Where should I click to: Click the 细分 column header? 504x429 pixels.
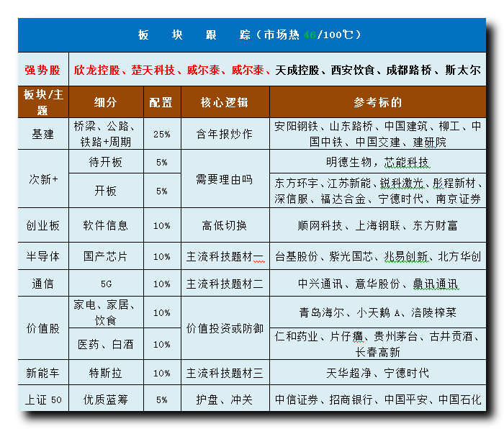coord(105,102)
